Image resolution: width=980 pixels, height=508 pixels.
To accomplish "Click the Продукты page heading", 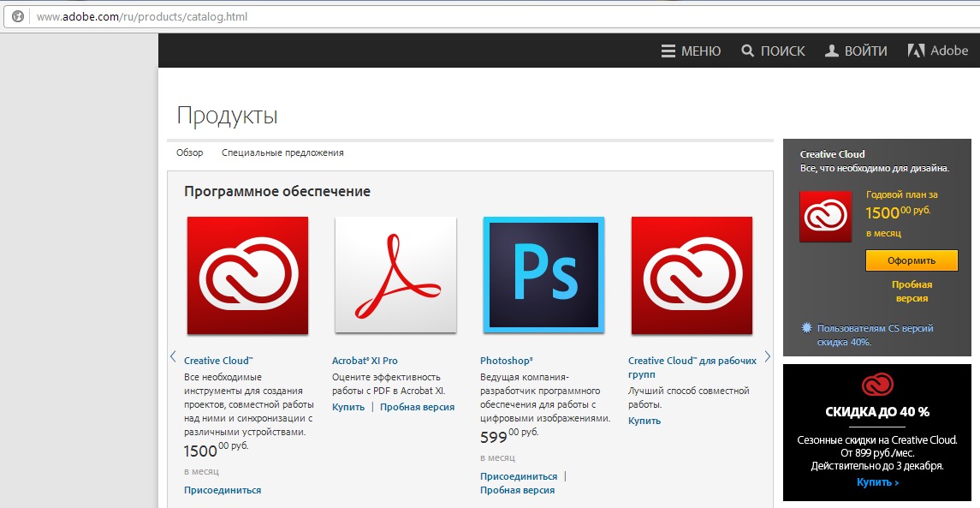I will 228,116.
